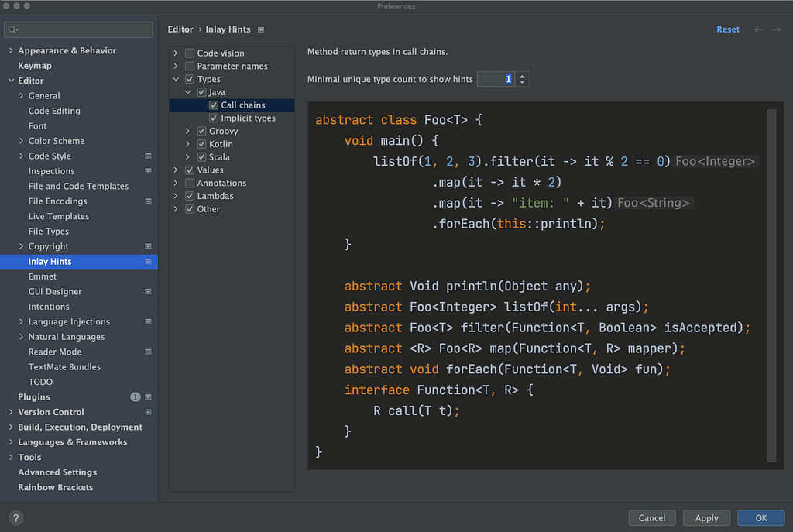Toggle the Values checkbox
This screenshot has width=793, height=532.
point(190,170)
